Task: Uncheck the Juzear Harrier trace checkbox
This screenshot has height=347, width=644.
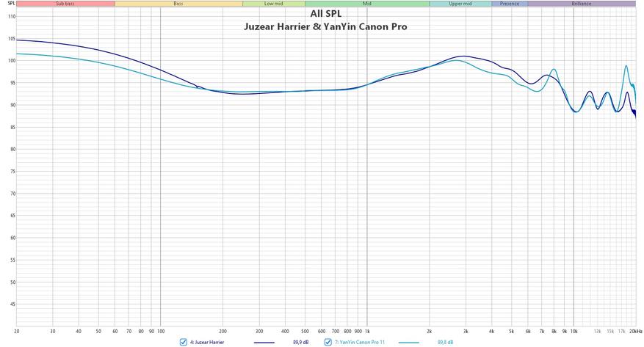Action: pos(183,342)
